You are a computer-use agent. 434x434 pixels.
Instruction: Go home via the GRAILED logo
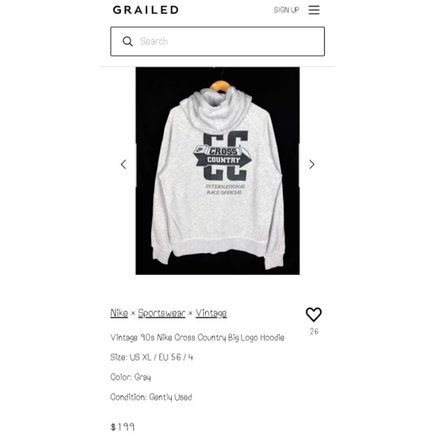tap(146, 10)
